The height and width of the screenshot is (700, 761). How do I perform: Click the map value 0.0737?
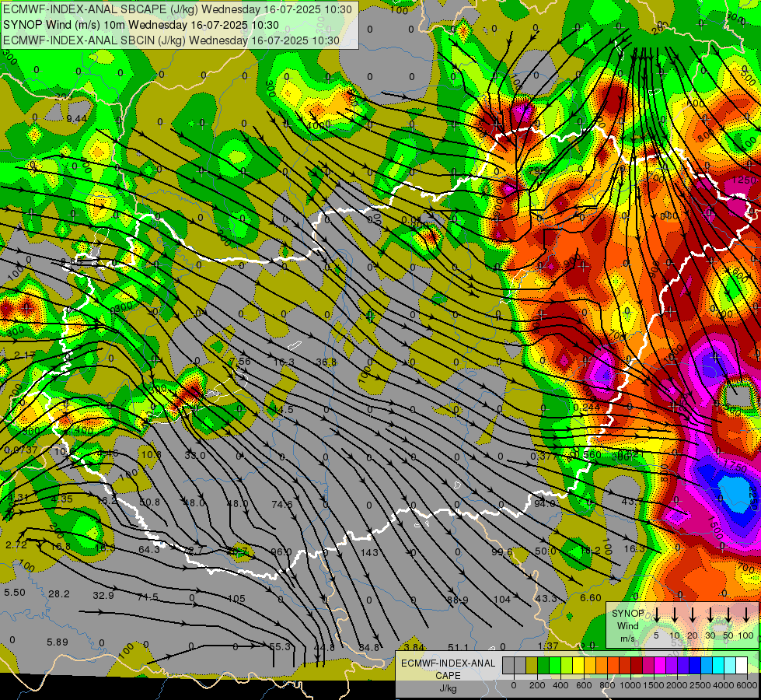pyautogui.click(x=21, y=450)
